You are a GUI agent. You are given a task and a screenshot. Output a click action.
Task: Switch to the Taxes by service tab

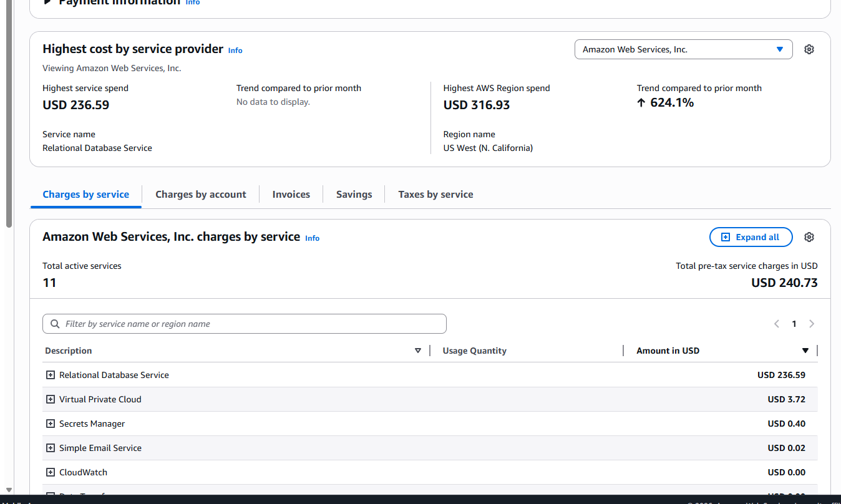click(x=435, y=195)
